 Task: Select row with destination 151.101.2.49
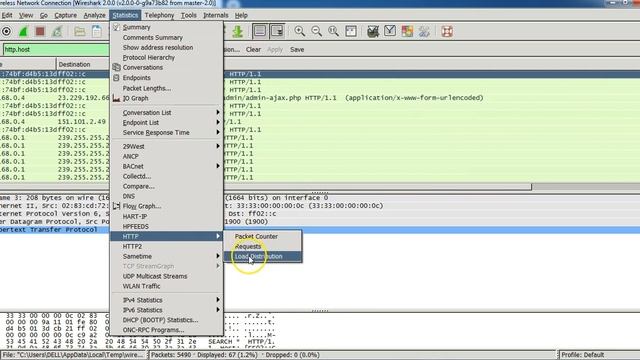pyautogui.click(x=320, y=122)
